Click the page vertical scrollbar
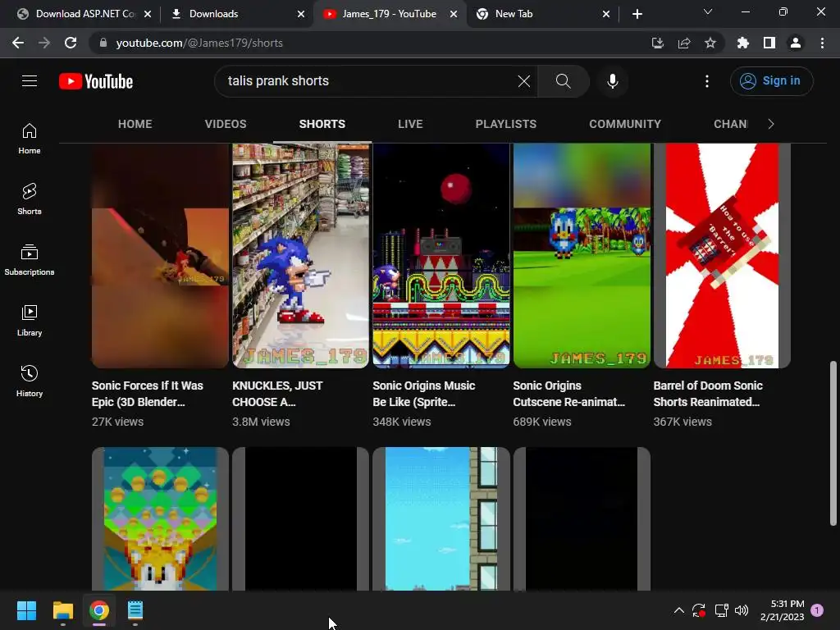The width and height of the screenshot is (840, 630). [833, 444]
